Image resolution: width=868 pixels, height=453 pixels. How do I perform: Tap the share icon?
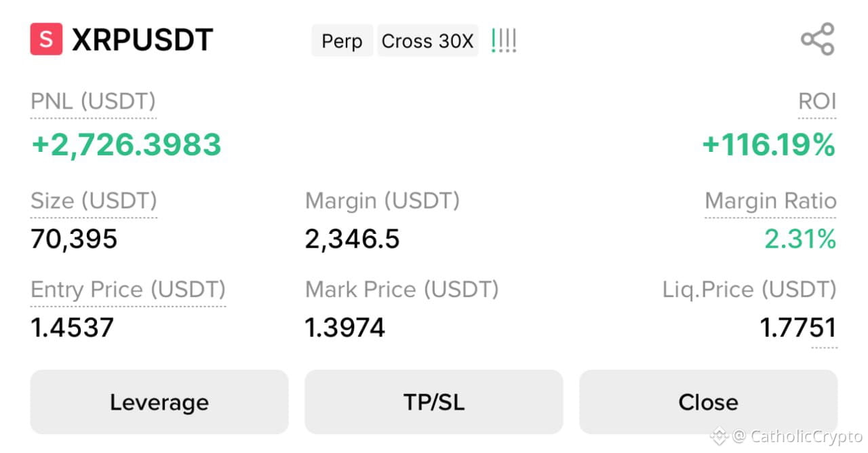817,39
